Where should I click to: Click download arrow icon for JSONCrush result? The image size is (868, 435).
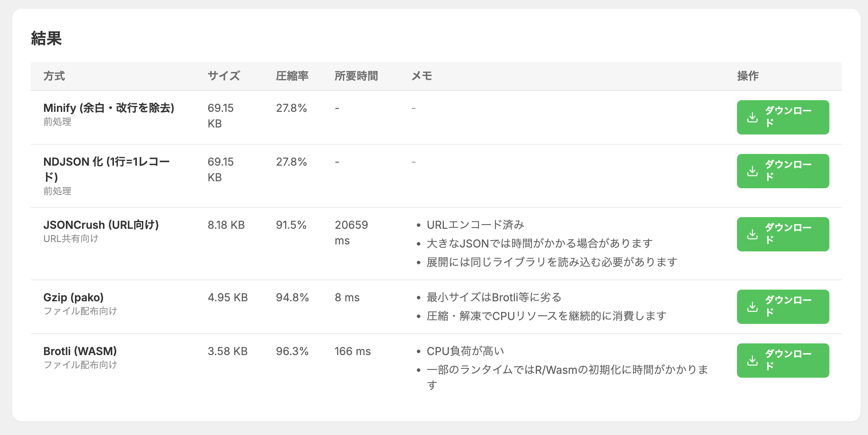point(752,234)
